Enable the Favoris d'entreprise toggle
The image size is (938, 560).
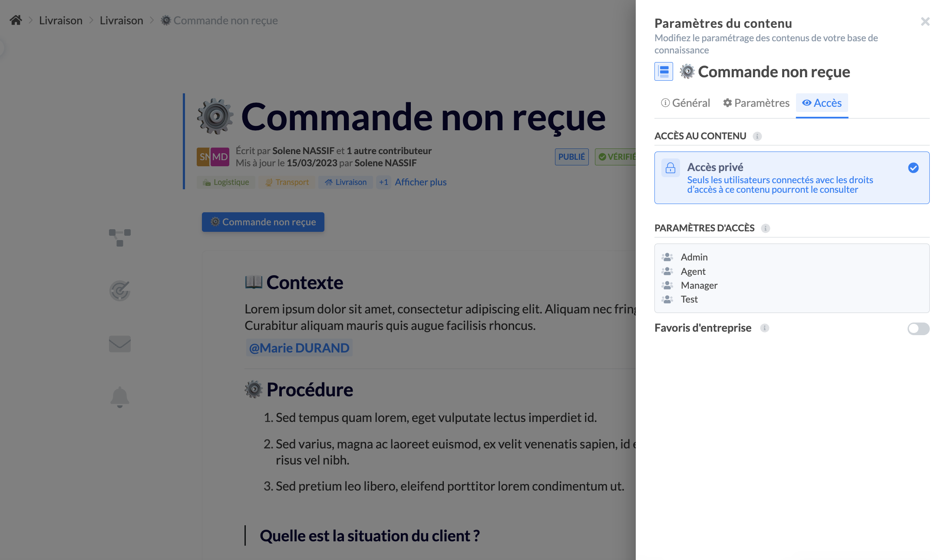[918, 329]
